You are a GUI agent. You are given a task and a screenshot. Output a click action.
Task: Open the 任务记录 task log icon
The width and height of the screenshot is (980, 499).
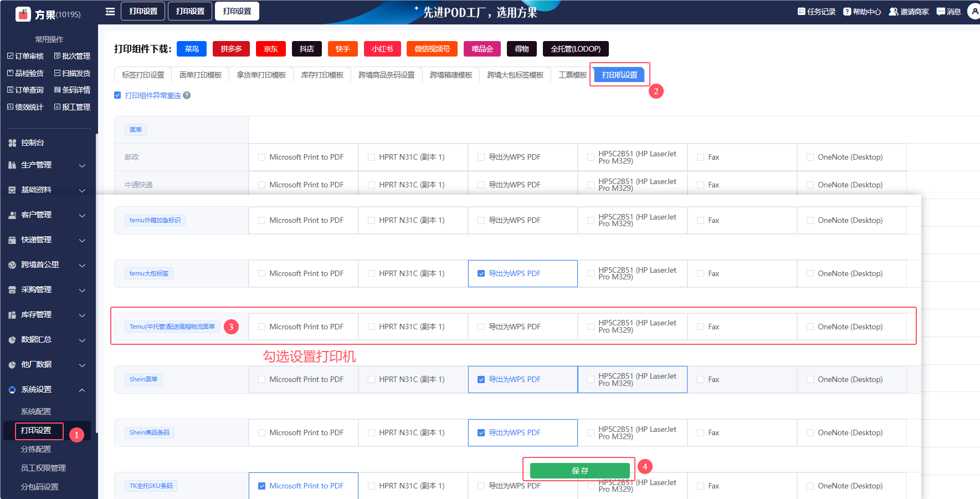click(x=801, y=12)
